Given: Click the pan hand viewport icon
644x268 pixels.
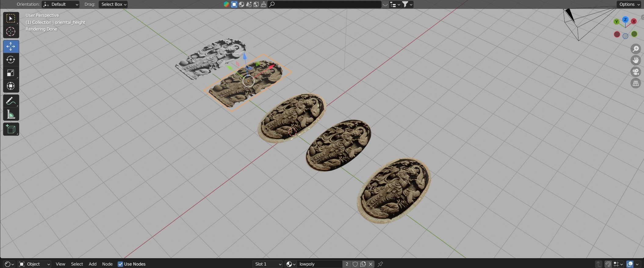Looking at the screenshot, I should tap(636, 60).
